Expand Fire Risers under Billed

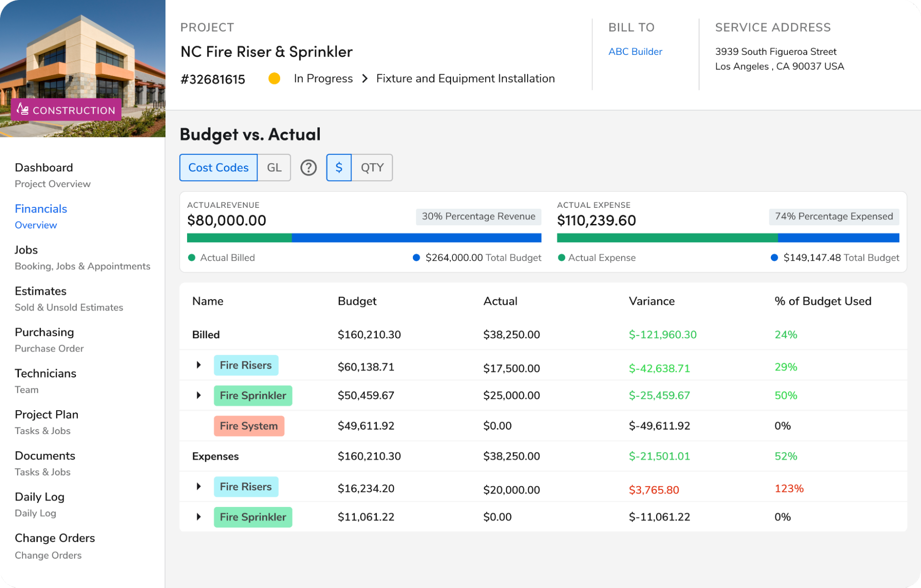click(x=199, y=365)
